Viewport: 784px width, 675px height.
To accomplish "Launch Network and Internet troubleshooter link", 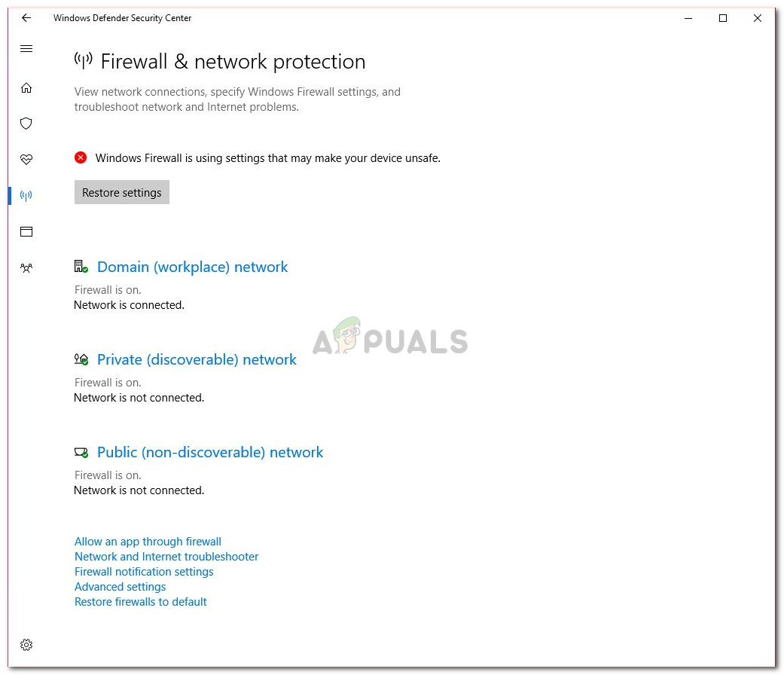I will (166, 557).
